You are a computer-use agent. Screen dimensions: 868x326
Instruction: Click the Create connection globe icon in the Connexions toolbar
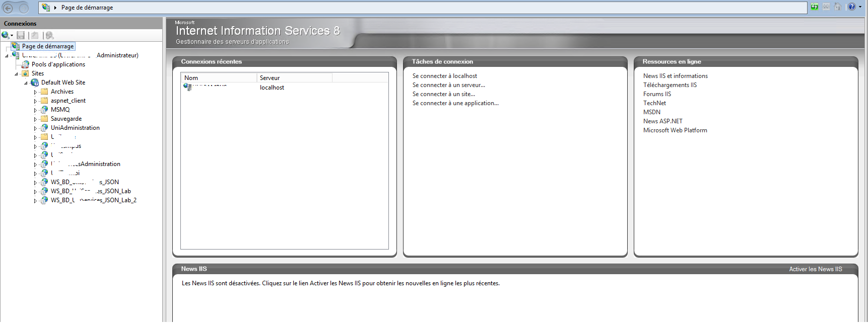point(5,35)
